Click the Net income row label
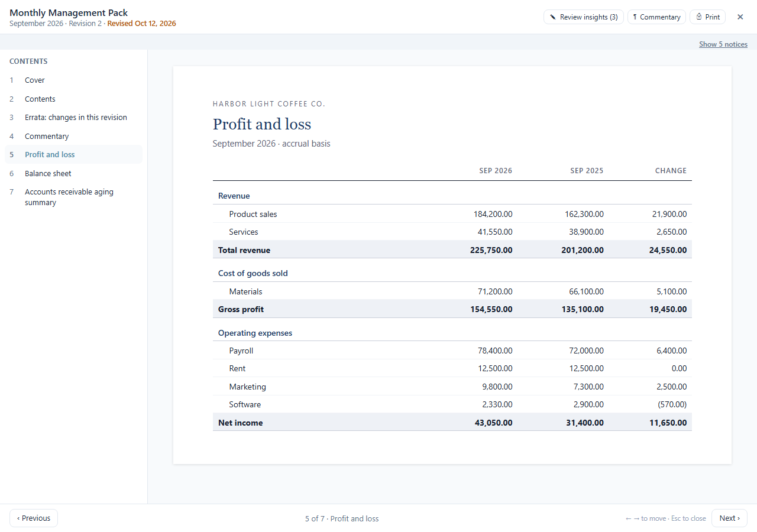Image resolution: width=757 pixels, height=532 pixels. click(x=241, y=423)
